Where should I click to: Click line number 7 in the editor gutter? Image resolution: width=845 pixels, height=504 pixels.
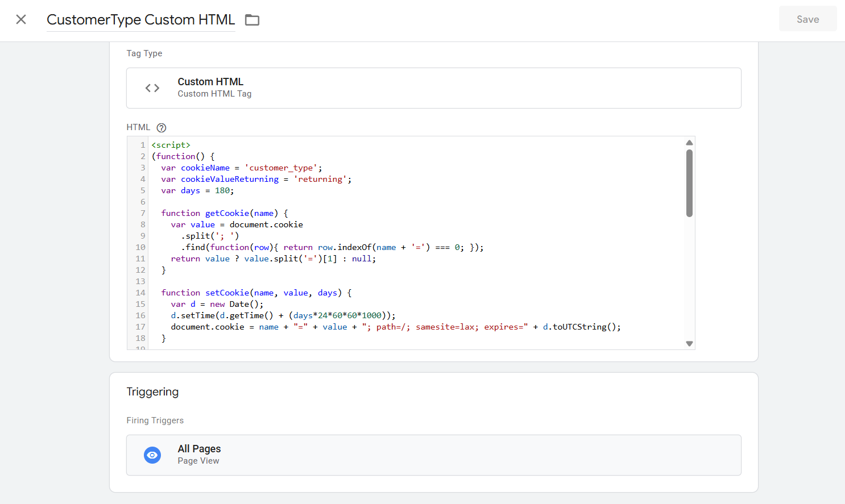pyautogui.click(x=143, y=213)
